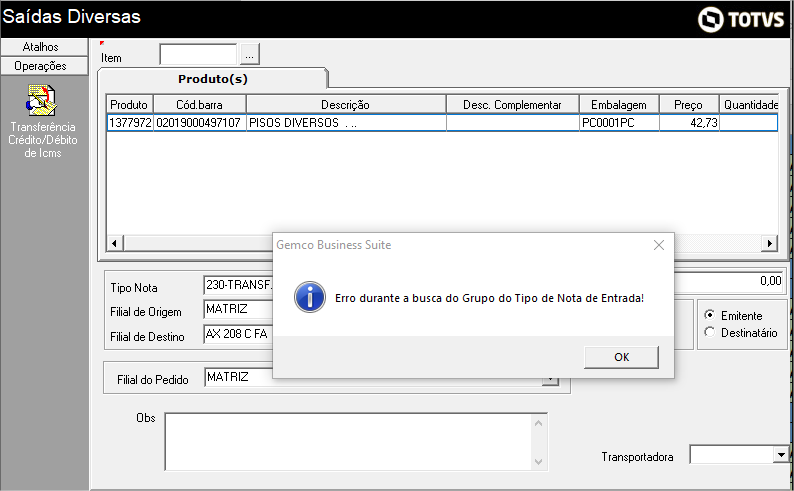Viewport: 794px width, 491px height.
Task: Select packaging cell PC0001PC
Action: [x=619, y=122]
